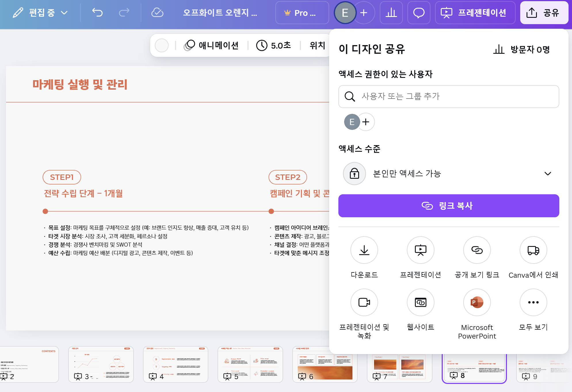Select slide 2 CONTENTS thumbnail

(29, 364)
